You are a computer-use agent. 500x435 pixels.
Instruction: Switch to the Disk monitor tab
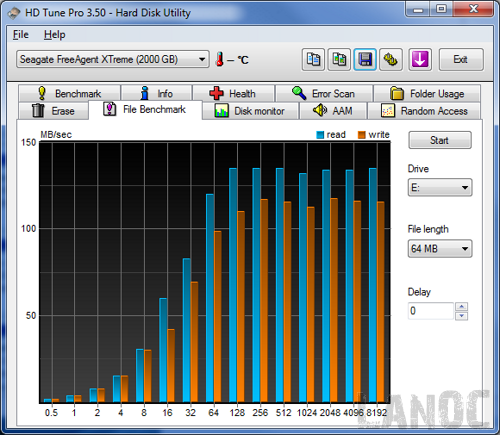[250, 111]
